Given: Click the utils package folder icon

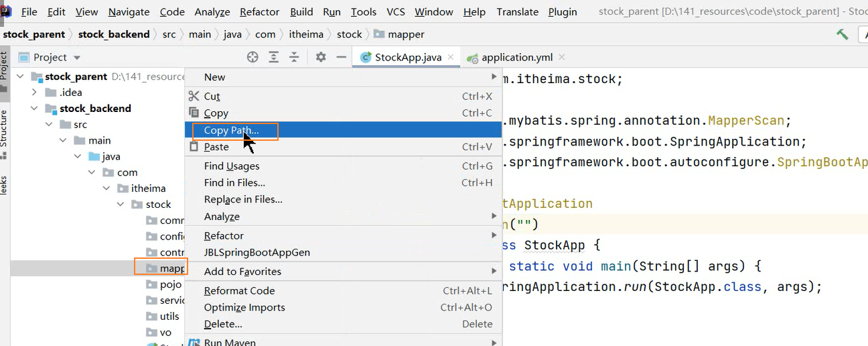Looking at the screenshot, I should click(x=152, y=316).
